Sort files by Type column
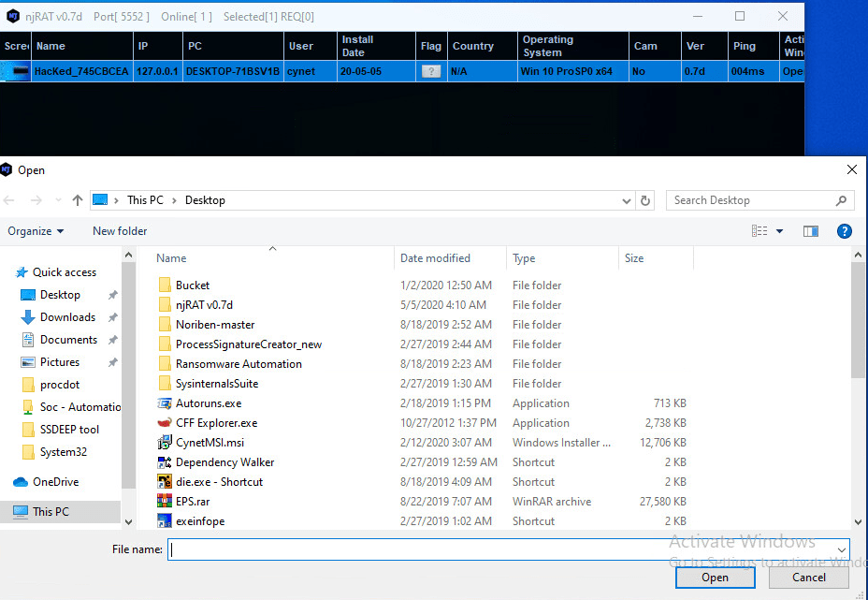868x600 pixels. point(524,258)
